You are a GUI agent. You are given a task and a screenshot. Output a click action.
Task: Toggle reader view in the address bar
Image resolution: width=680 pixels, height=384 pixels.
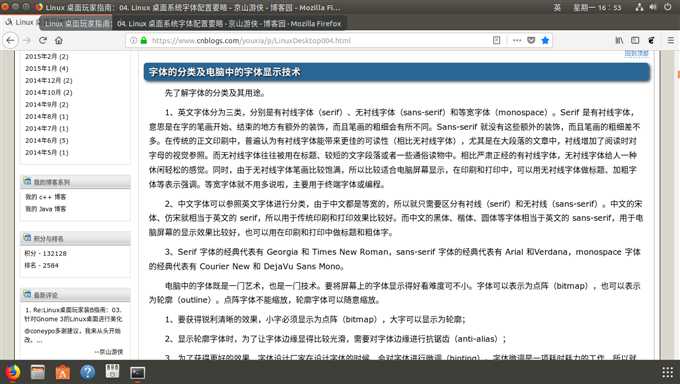497,40
